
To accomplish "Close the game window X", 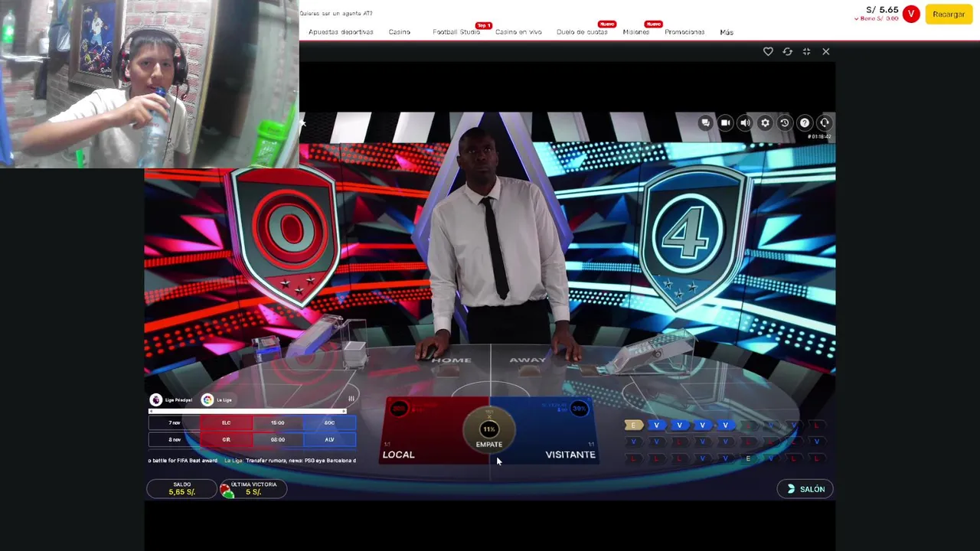I will tap(825, 51).
